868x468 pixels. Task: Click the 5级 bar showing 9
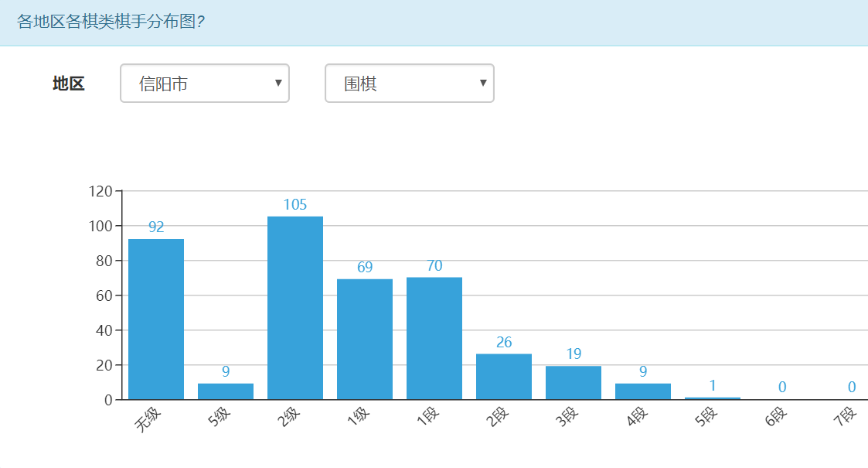click(x=226, y=391)
